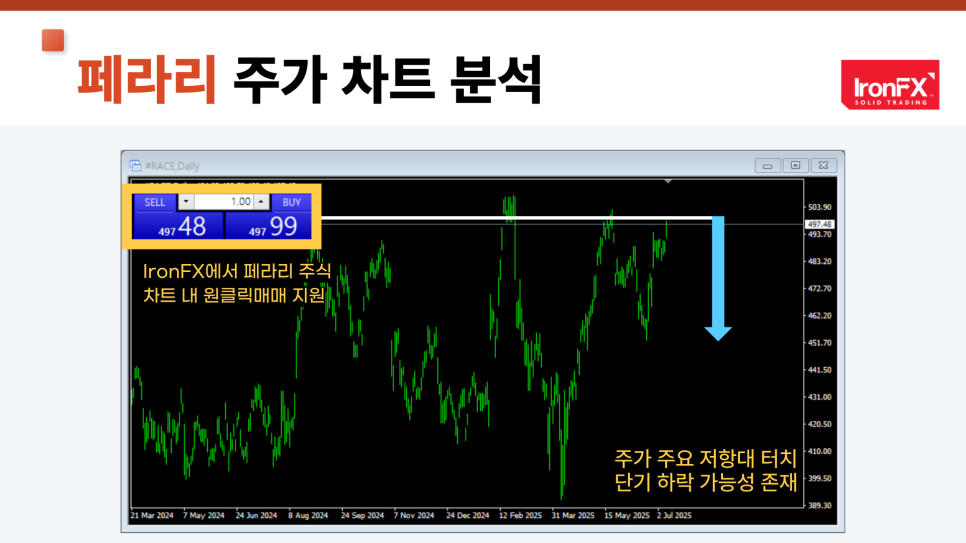This screenshot has width=966, height=543.
Task: Click the text 단기 하락 가능성 존재
Action: tap(705, 482)
